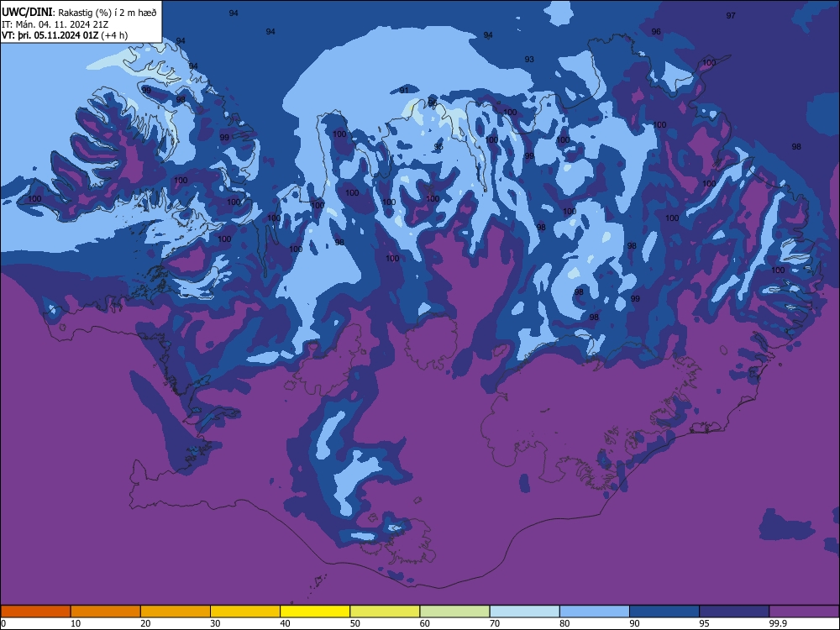Click the initial time line 'IT: Mán. 04. 11. 2024 21Z'
The image size is (840, 630).
pos(55,24)
